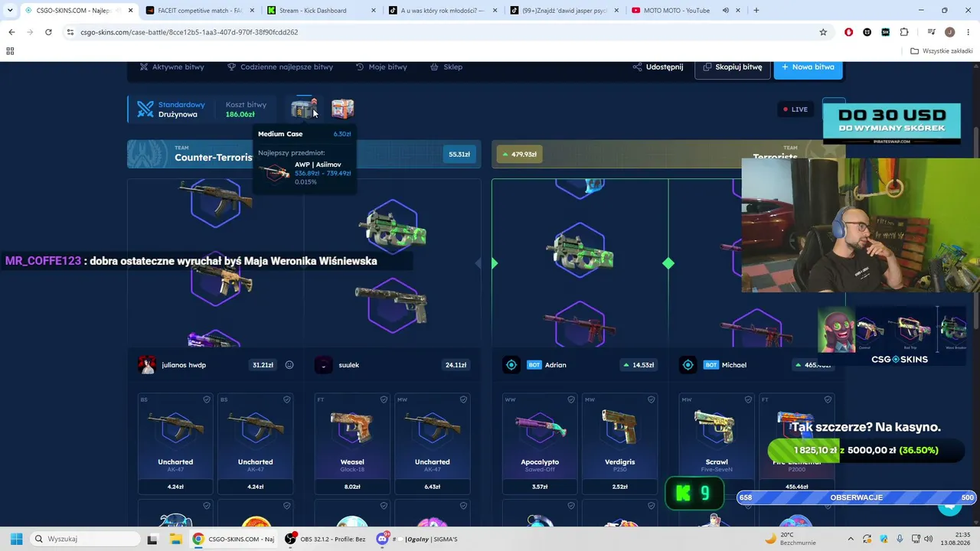The width and height of the screenshot is (980, 551).
Task: Click the Udostępnij share button
Action: 658,67
